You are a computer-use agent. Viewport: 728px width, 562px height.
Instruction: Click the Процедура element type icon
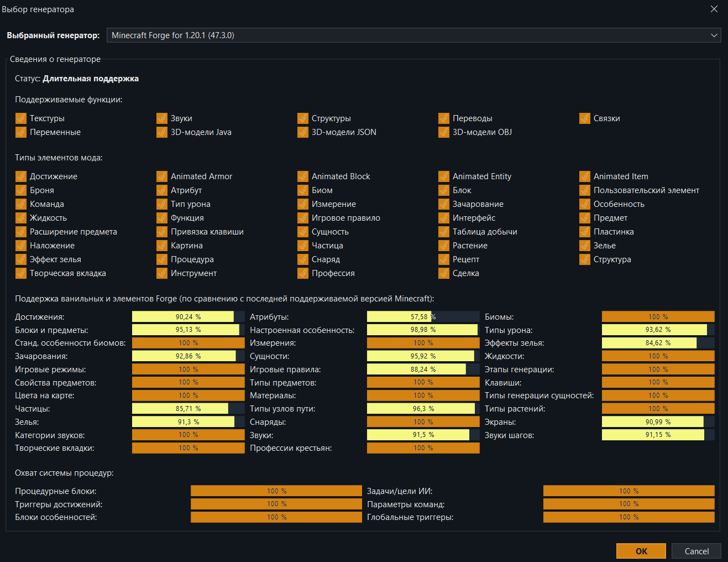click(x=162, y=259)
